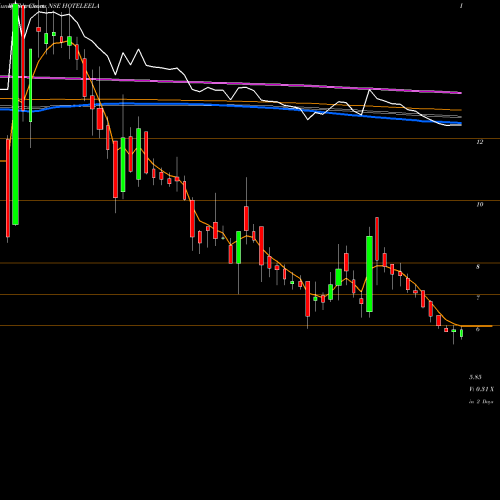Click the 'in 2 Days' text

point(481,402)
